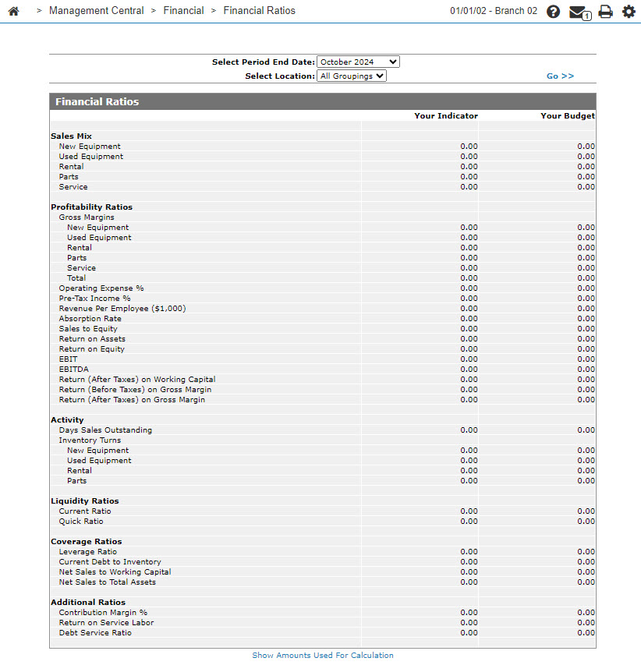Click the Go >> link
This screenshot has width=641, height=672.
[560, 76]
